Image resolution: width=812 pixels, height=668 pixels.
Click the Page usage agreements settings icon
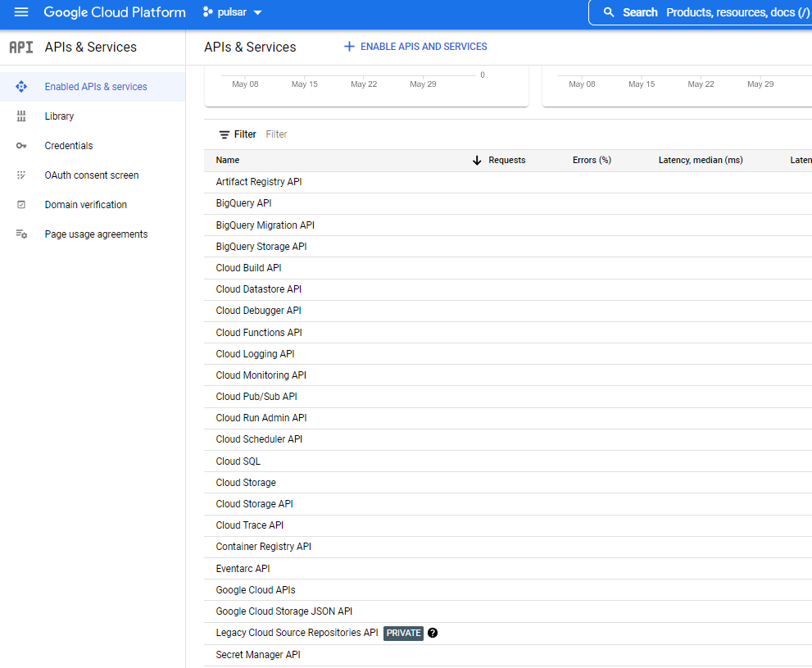[21, 234]
